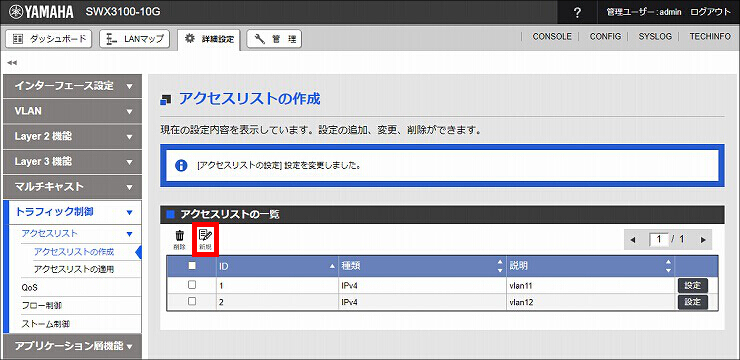This screenshot has width=740, height=360.
Task: Expand the インターフェース設定 menu
Action: (72, 86)
